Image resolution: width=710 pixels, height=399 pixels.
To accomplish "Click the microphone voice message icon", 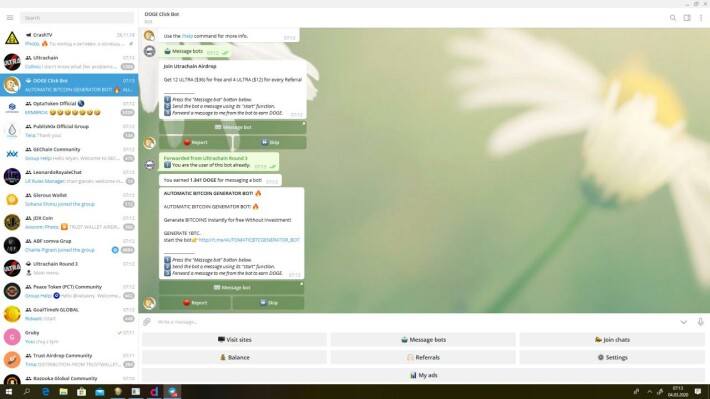I will 700,322.
